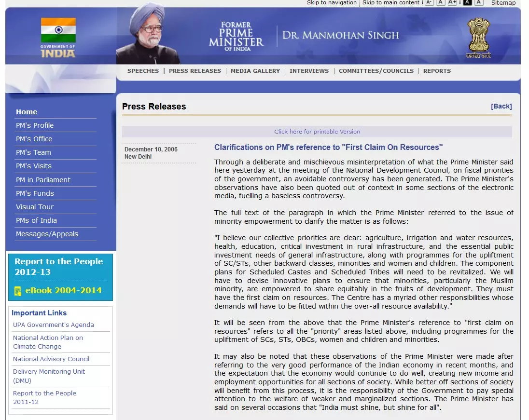The image size is (529, 420).
Task: Click the [Back] link
Action: [501, 106]
